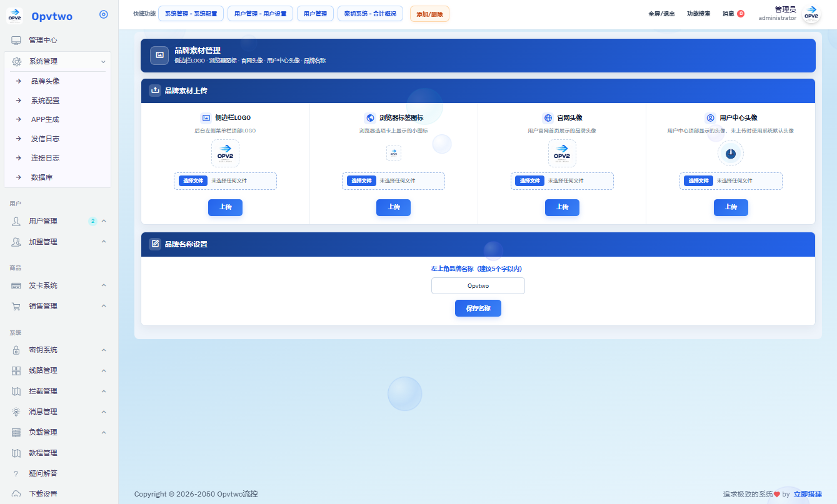Toggle sidebar using the target icon

104,14
